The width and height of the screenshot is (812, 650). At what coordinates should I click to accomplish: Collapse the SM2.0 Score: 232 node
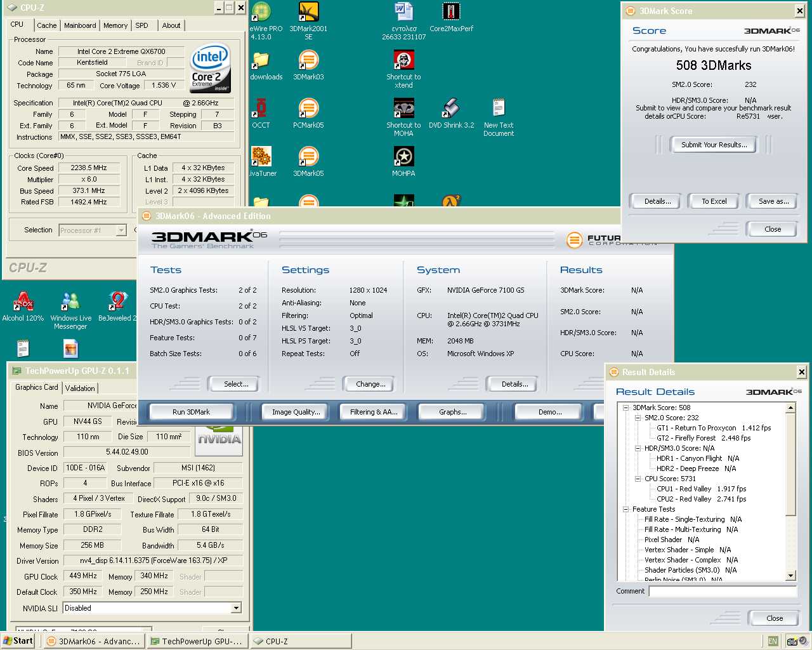click(638, 418)
